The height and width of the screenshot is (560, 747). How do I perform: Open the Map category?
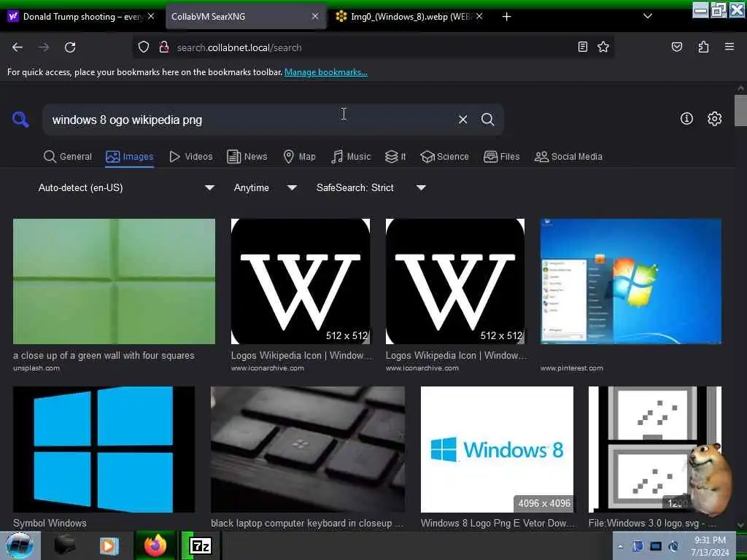point(299,157)
